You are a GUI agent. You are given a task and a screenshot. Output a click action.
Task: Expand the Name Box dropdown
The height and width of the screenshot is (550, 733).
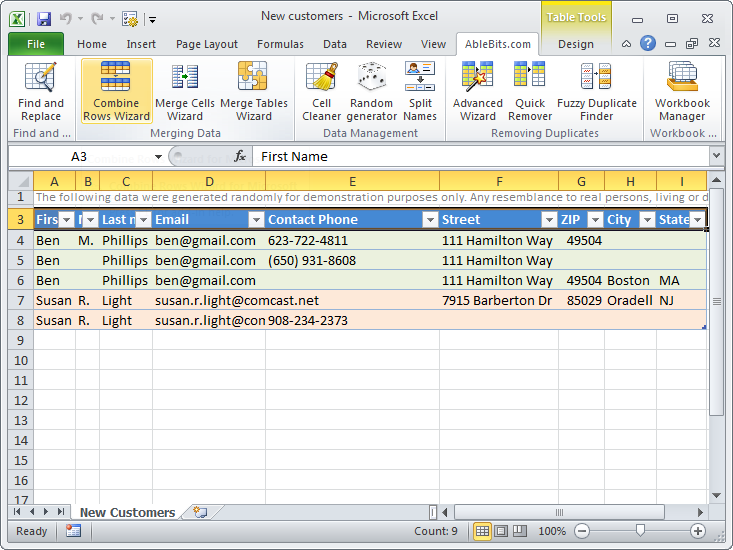point(158,157)
